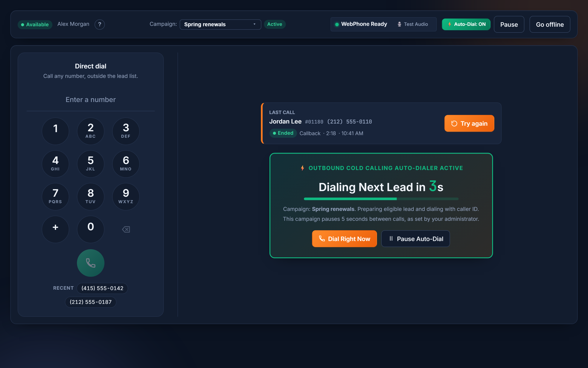Tap the plus key on keypad
Screen dimensions: 588x368
coord(55,229)
